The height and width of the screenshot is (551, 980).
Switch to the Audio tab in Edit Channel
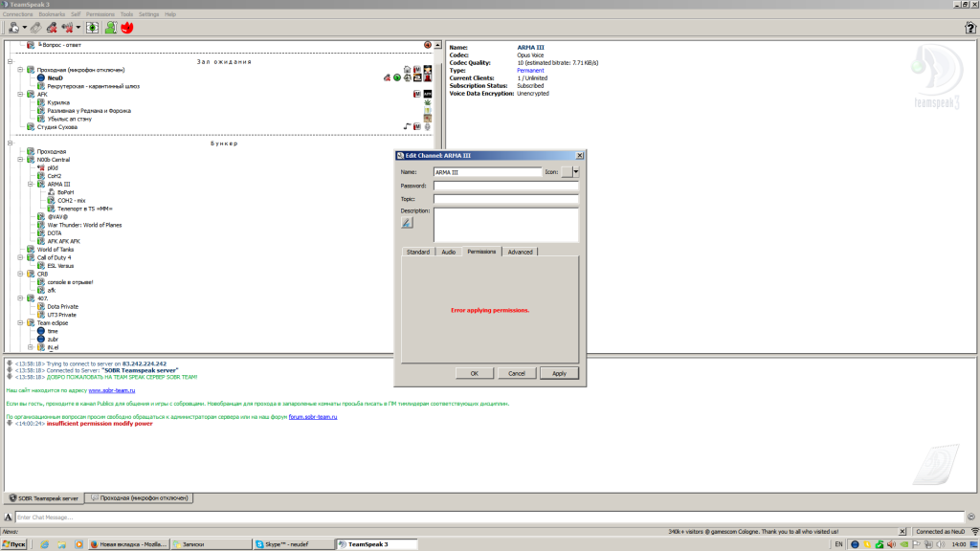tap(449, 252)
